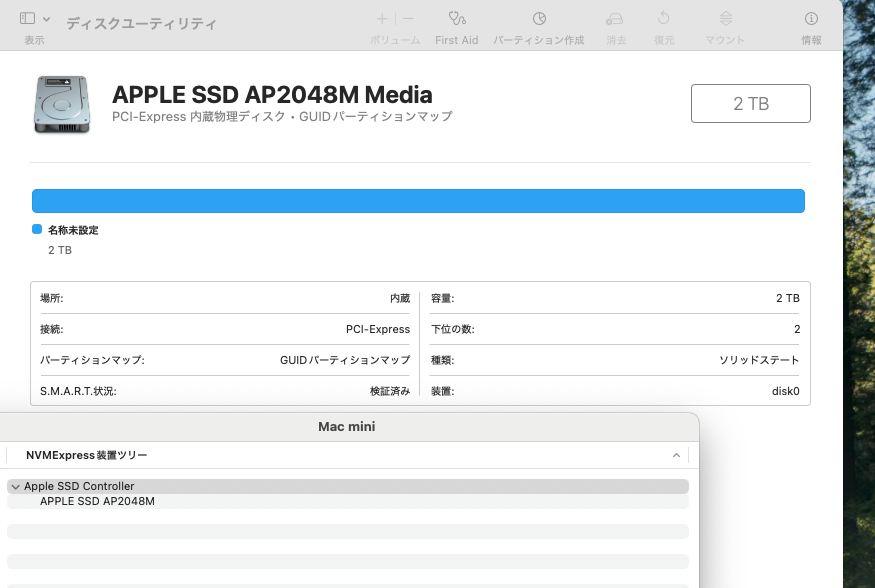
Task: Click the blue disk usage bar
Action: coord(418,201)
